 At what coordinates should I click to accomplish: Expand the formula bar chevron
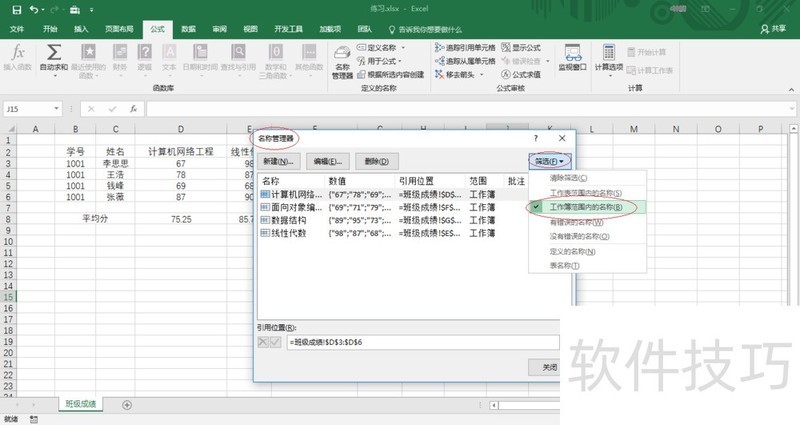791,109
